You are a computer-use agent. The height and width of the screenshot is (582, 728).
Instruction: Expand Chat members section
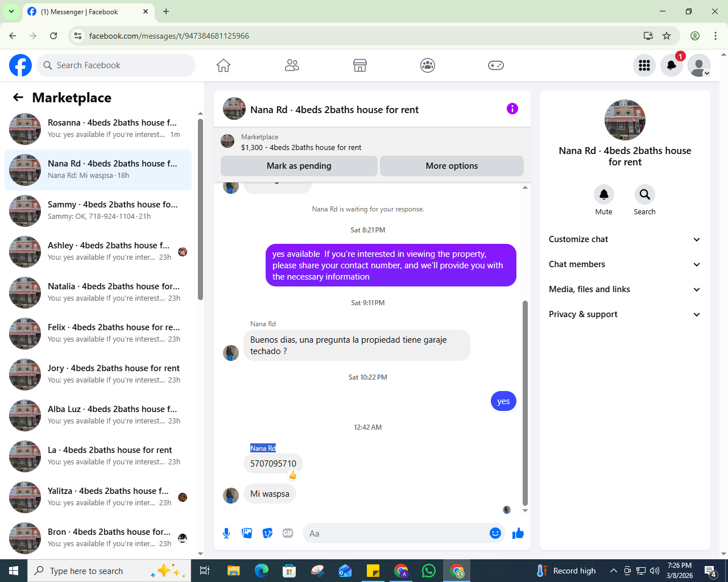(x=625, y=264)
